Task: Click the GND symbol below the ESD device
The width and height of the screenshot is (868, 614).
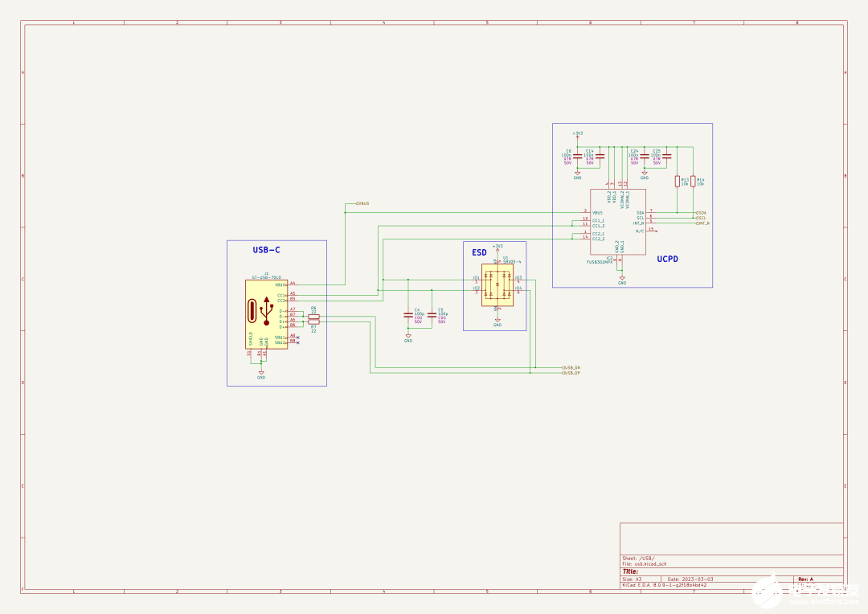Action: pyautogui.click(x=497, y=322)
